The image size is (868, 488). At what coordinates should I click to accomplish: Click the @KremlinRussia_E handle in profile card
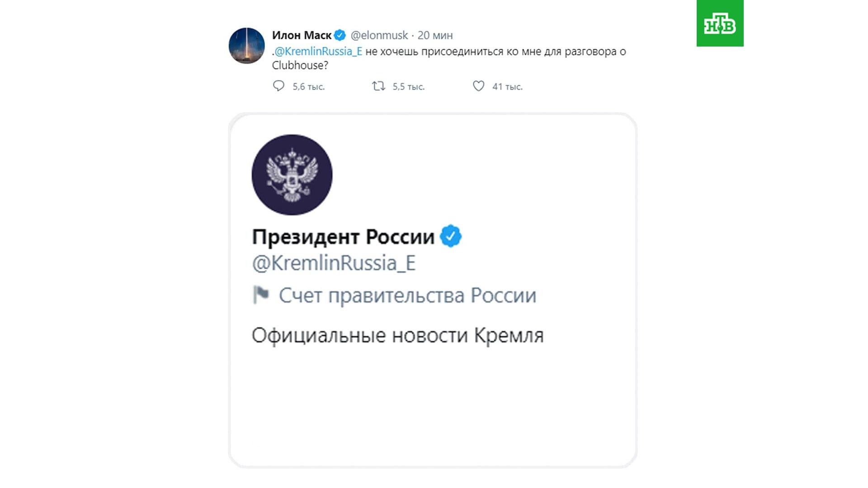coord(334,263)
